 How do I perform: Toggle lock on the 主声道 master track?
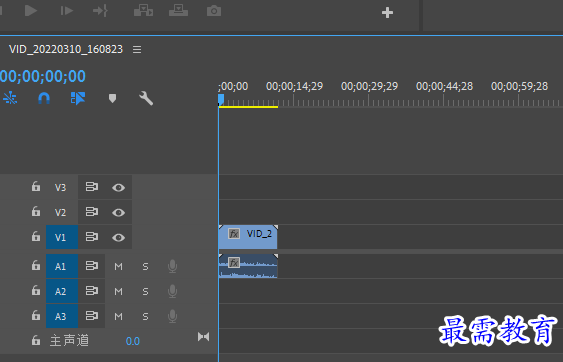[x=36, y=340]
